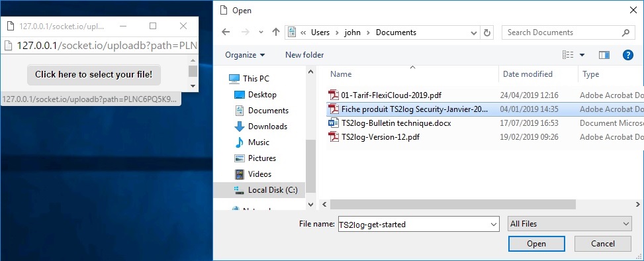The height and width of the screenshot is (261, 644).
Task: Click the Cancel button
Action: (602, 244)
